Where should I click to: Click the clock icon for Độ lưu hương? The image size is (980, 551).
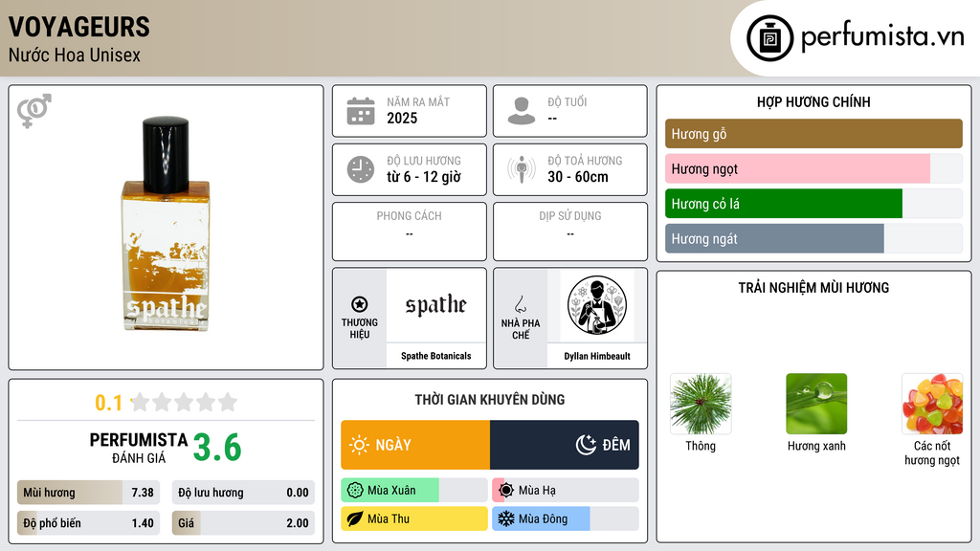coord(361,169)
